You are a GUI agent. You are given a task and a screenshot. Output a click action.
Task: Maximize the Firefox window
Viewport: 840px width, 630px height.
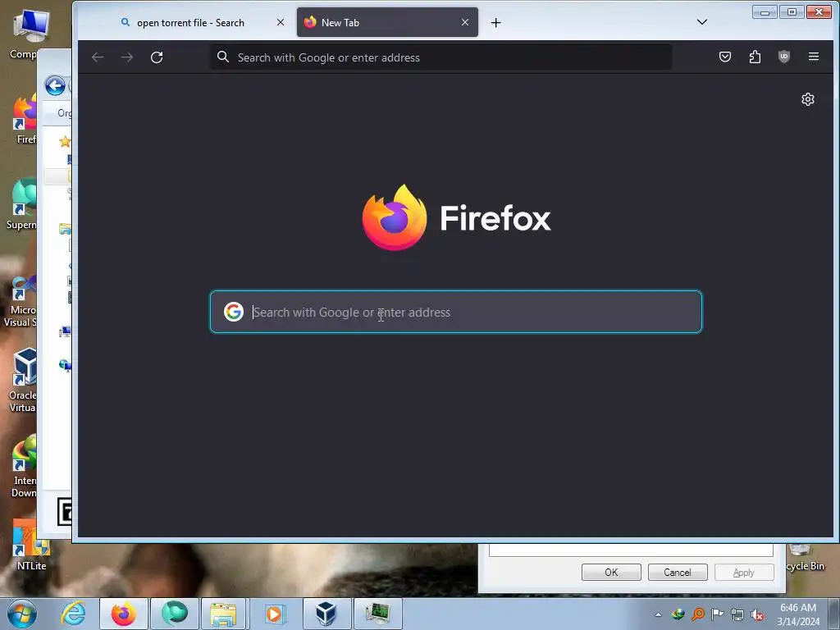[792, 11]
